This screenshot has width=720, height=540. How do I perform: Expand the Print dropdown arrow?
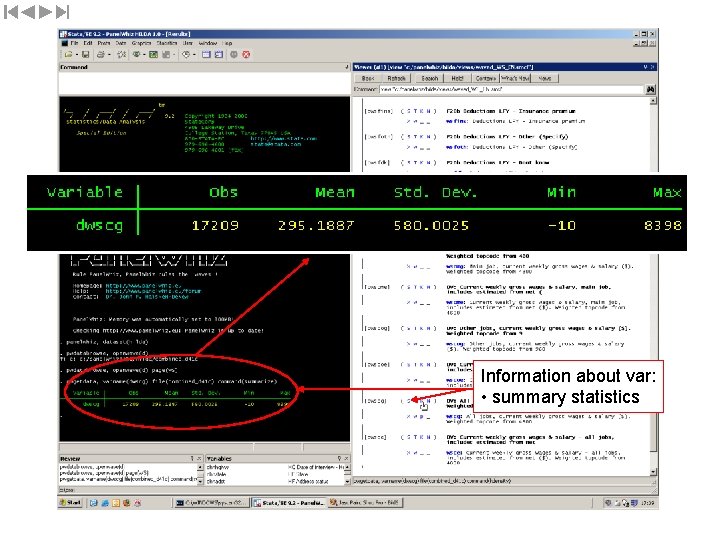(x=109, y=55)
